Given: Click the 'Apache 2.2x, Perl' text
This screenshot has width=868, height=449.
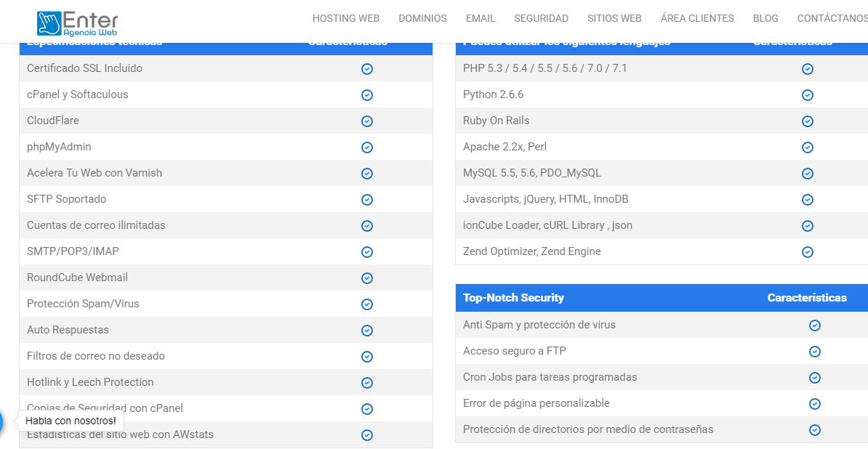Looking at the screenshot, I should (x=505, y=147).
